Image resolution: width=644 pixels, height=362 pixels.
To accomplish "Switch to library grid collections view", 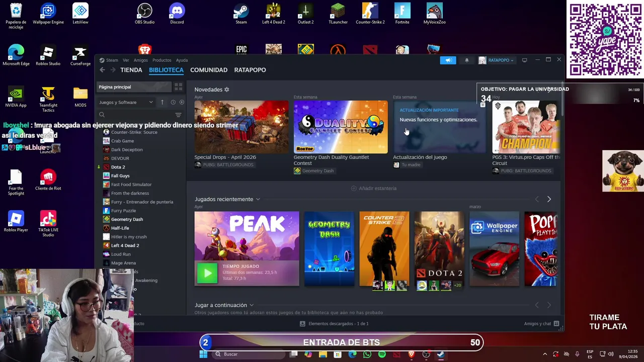I will click(178, 87).
